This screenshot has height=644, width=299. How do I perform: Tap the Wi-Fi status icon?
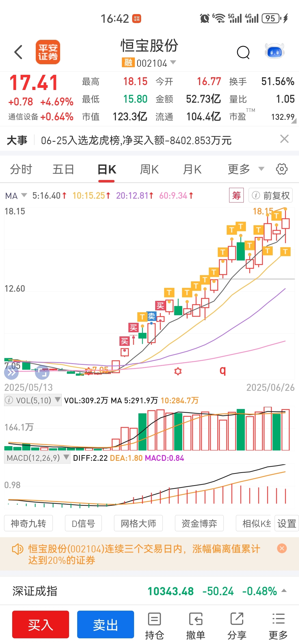click(219, 18)
